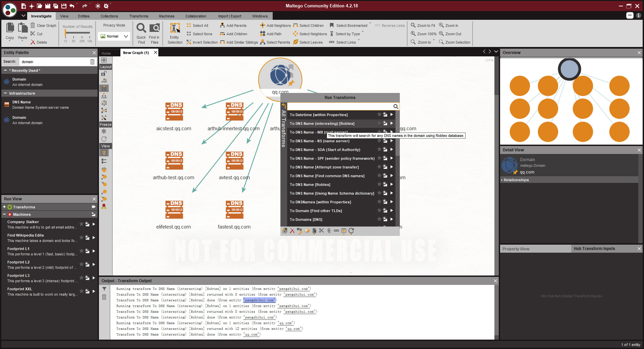The width and height of the screenshot is (644, 349).
Task: Click the attachment paperclip in the context toolbar
Action: point(329,231)
